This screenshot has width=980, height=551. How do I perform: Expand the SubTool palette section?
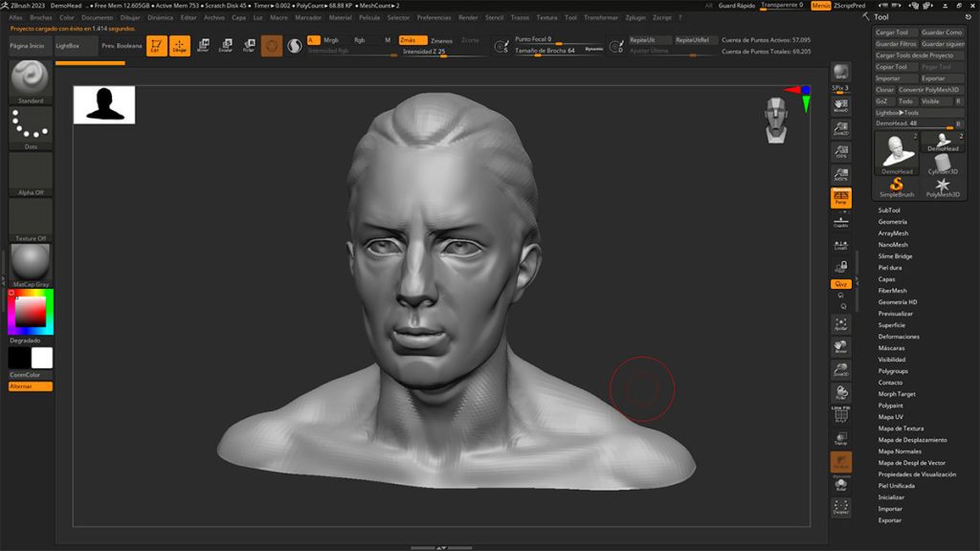coord(889,210)
